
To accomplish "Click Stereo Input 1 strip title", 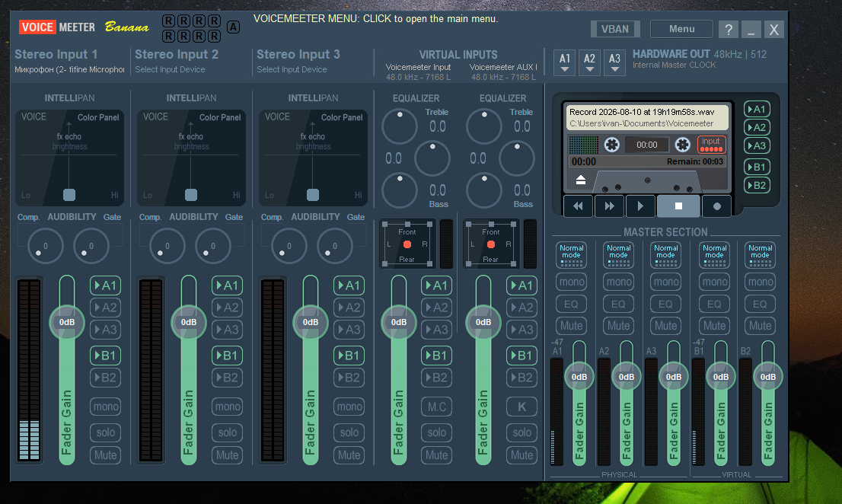I will 56,54.
